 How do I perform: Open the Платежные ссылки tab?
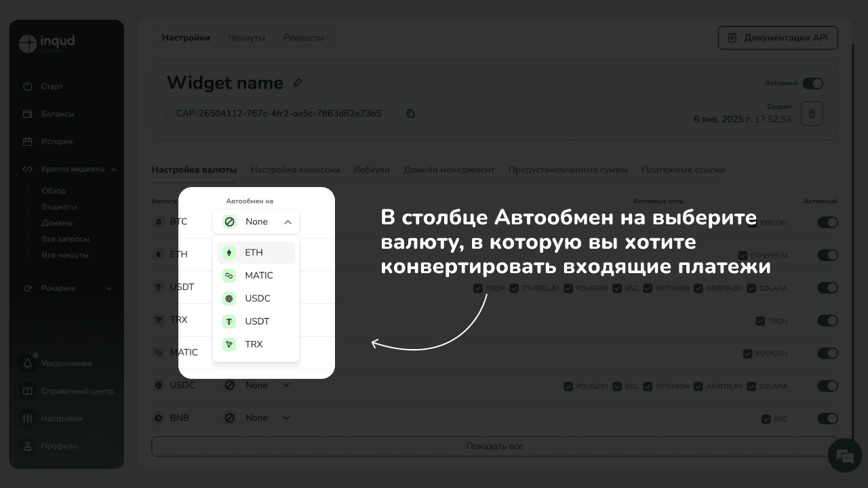point(684,170)
